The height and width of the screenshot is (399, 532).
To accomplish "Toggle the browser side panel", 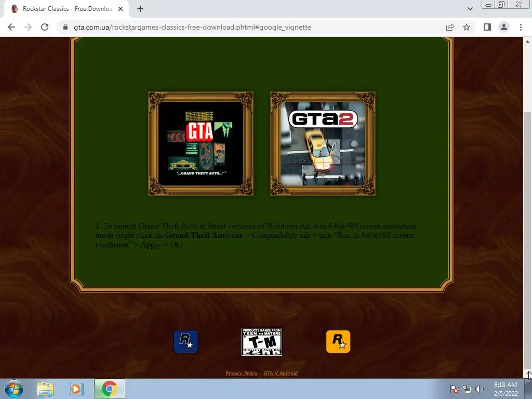I will point(487,27).
